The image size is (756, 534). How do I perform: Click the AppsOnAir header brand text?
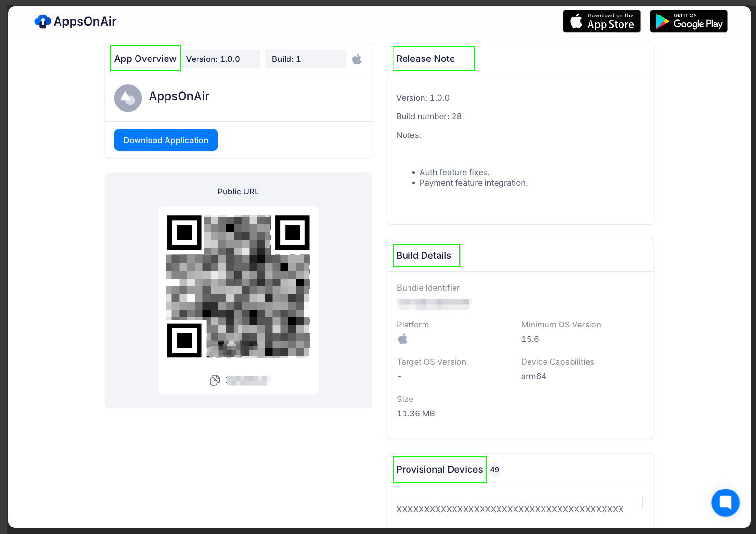tap(85, 21)
